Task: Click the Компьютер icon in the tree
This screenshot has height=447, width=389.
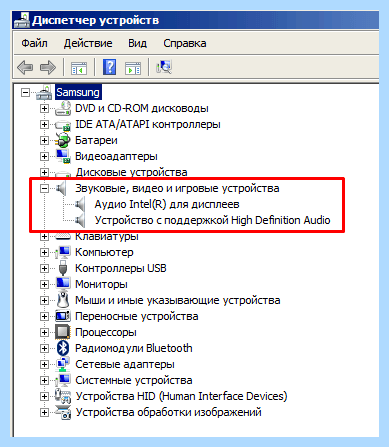Action: pos(63,252)
